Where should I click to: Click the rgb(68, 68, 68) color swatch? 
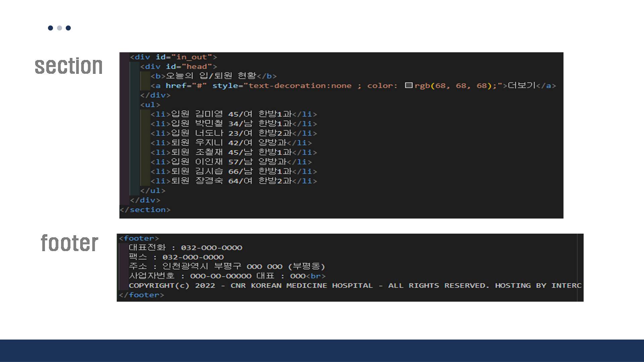tap(408, 85)
